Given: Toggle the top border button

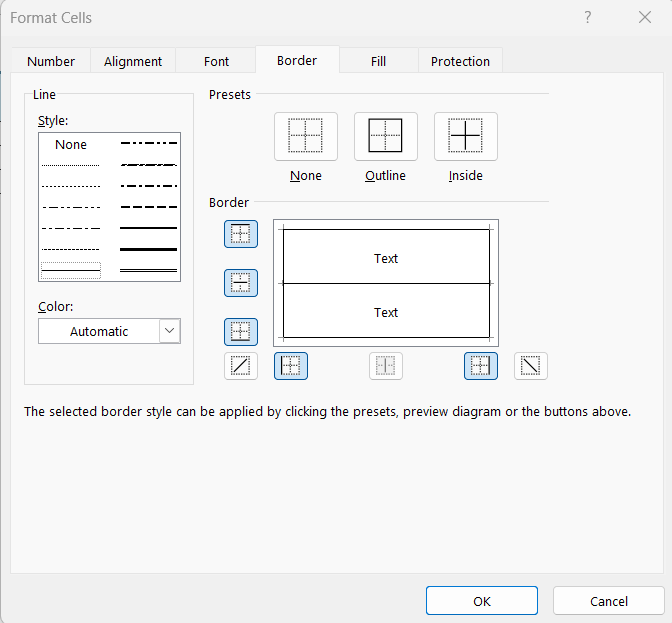Looking at the screenshot, I should coord(241,234).
